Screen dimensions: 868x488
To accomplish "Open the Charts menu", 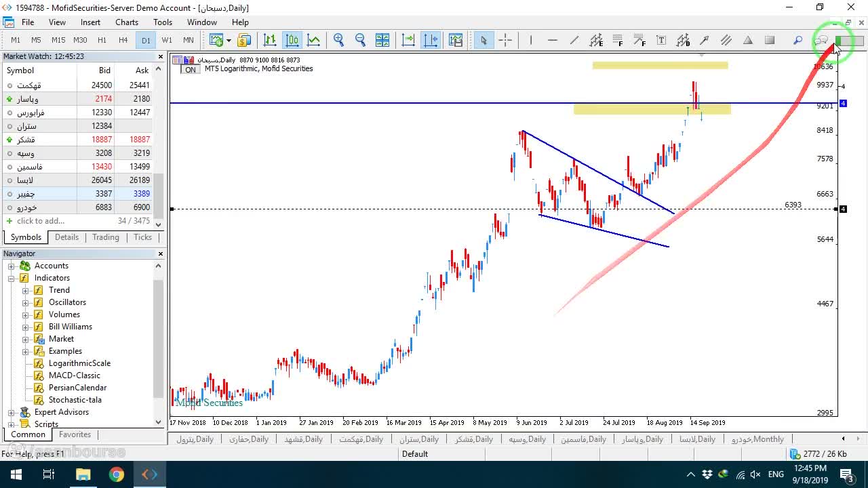I will coord(127,22).
